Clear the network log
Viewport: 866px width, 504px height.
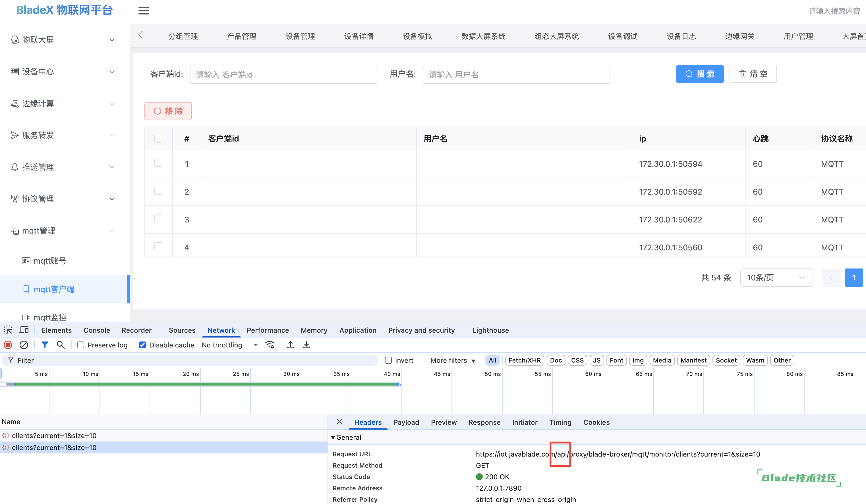click(24, 345)
